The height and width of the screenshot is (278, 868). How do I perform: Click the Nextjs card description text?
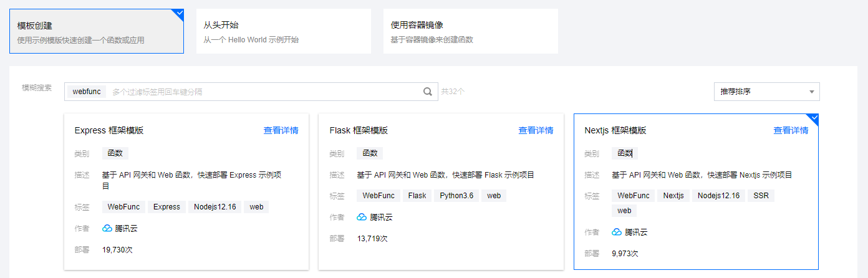point(703,175)
